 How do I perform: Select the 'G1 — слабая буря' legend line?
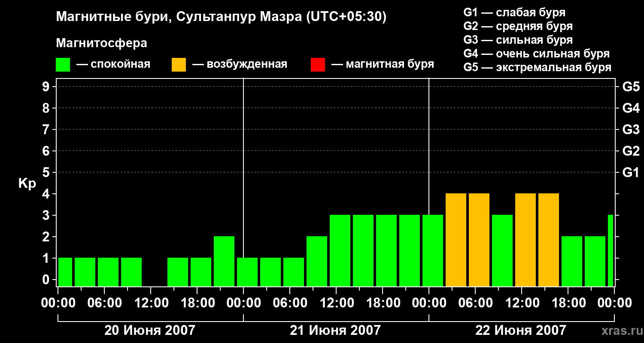tap(514, 12)
